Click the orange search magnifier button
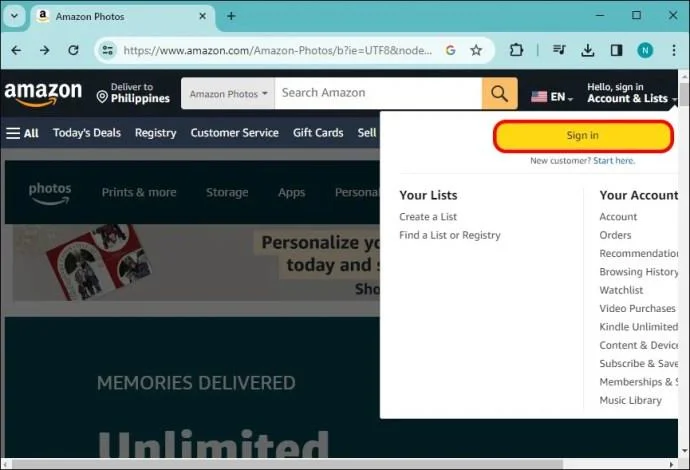 (499, 93)
